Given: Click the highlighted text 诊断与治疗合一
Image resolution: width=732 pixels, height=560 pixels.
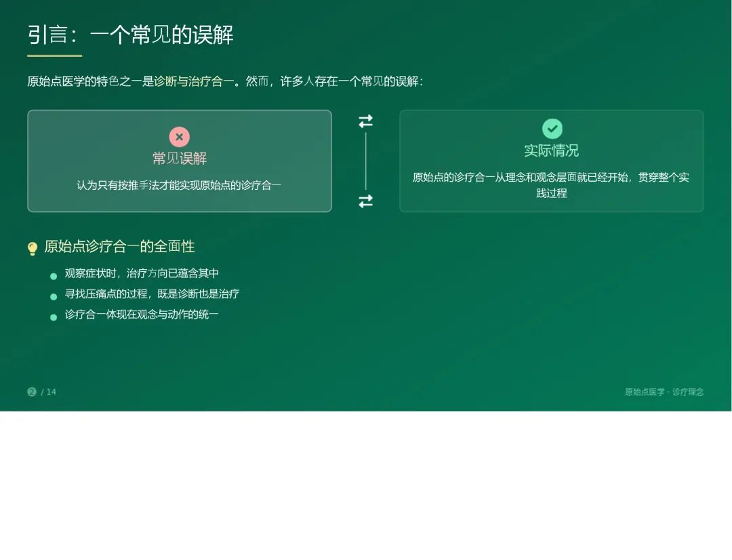Looking at the screenshot, I should coord(194,81).
